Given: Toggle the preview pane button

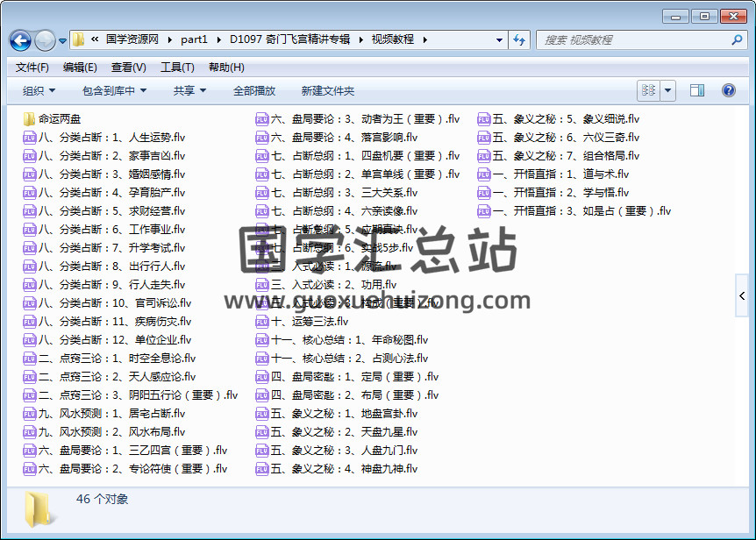Looking at the screenshot, I should point(697,90).
